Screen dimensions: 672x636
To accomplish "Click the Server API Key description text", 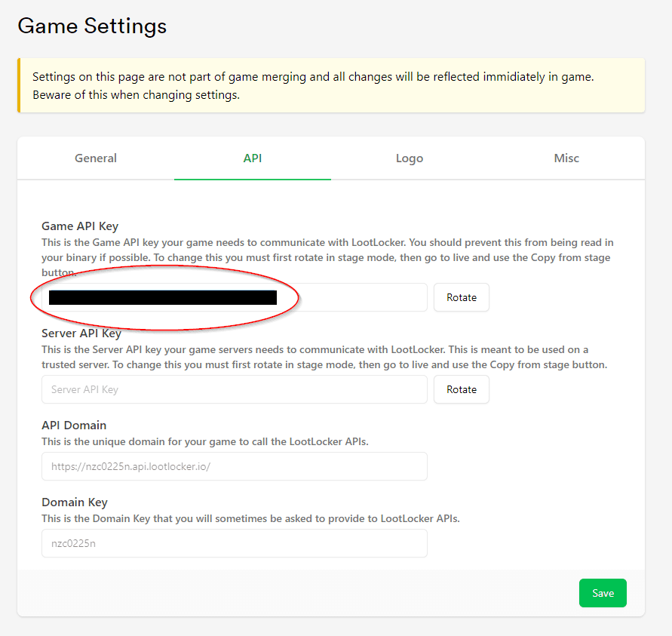I will pos(324,357).
